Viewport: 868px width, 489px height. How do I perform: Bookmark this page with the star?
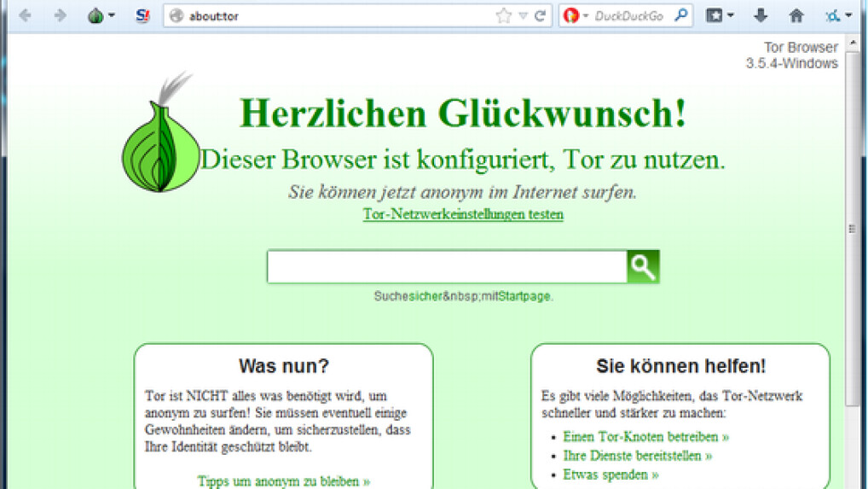click(503, 15)
